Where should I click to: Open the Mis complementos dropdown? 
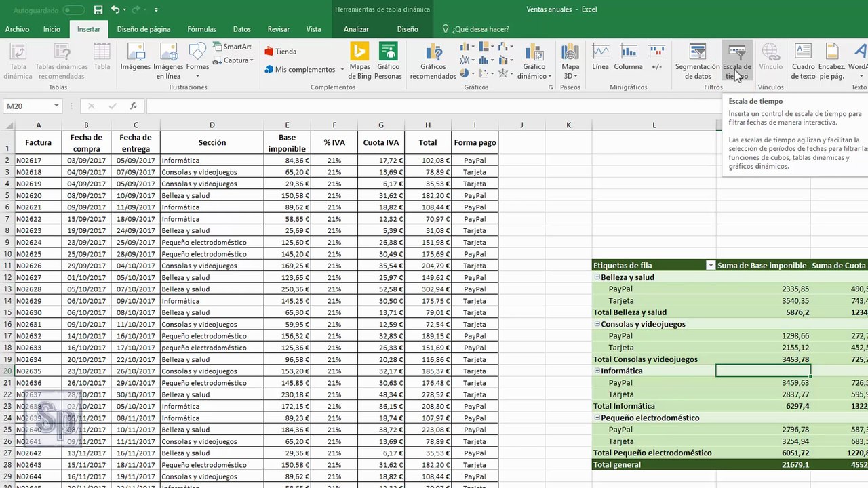pyautogui.click(x=342, y=70)
